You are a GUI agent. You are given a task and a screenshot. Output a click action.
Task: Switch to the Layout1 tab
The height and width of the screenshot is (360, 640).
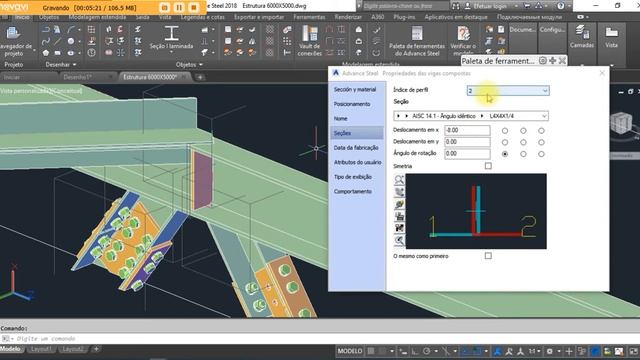[41, 349]
